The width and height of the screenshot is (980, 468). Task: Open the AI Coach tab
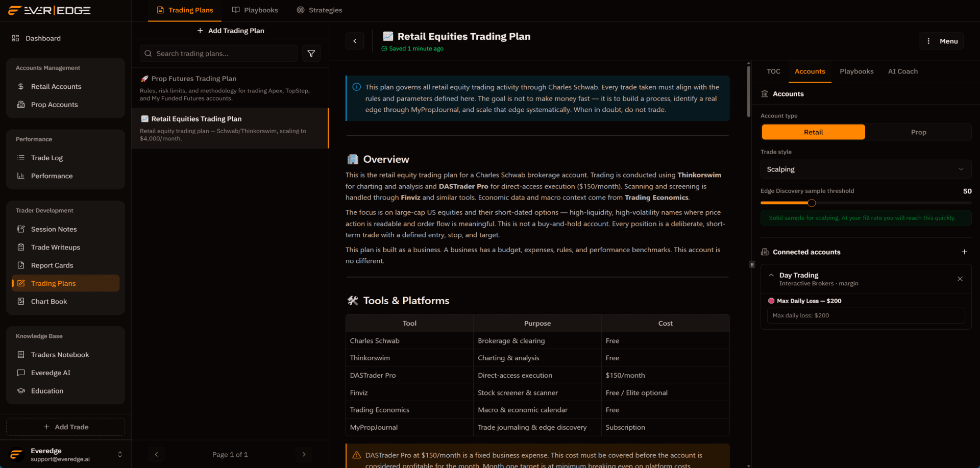click(x=902, y=71)
